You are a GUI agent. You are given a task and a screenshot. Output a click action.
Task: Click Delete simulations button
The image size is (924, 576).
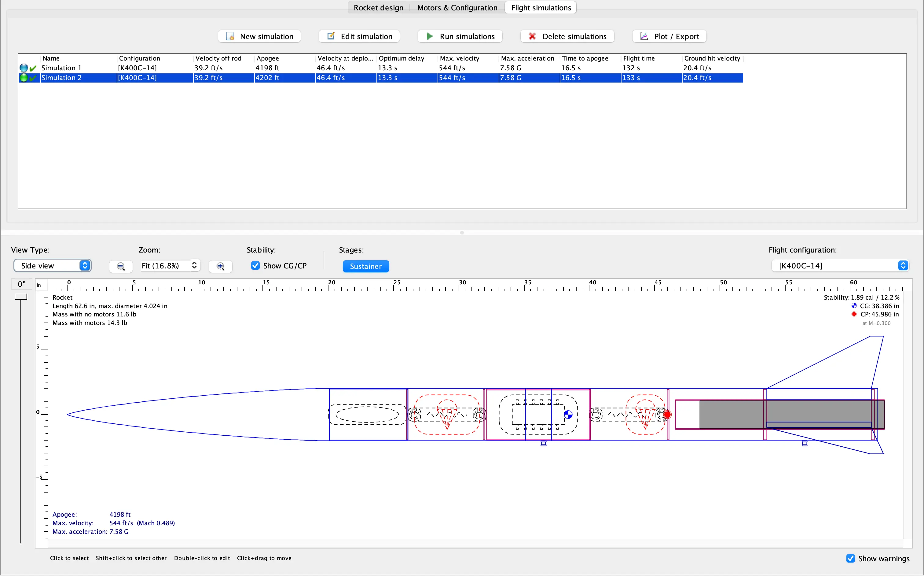click(x=567, y=36)
